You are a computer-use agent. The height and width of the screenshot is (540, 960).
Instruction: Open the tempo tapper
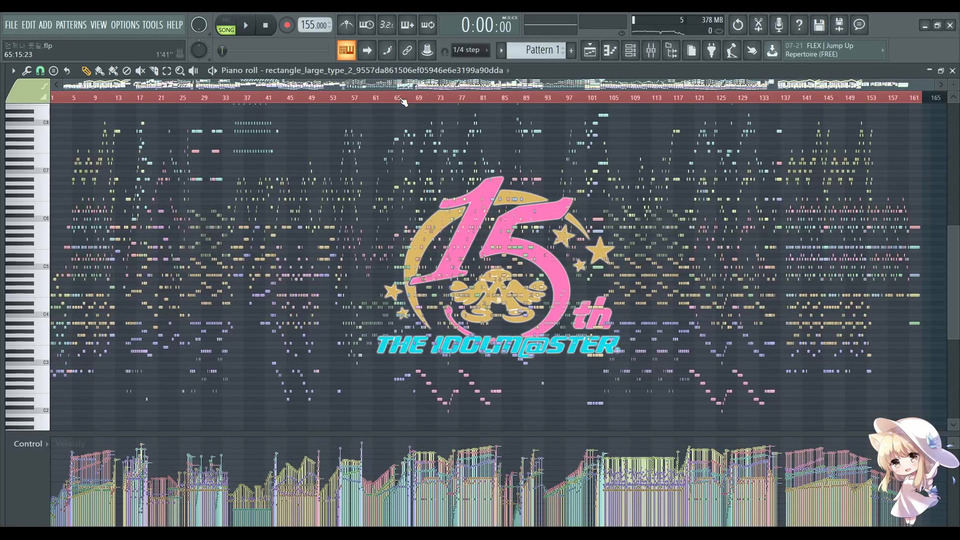pos(732,50)
